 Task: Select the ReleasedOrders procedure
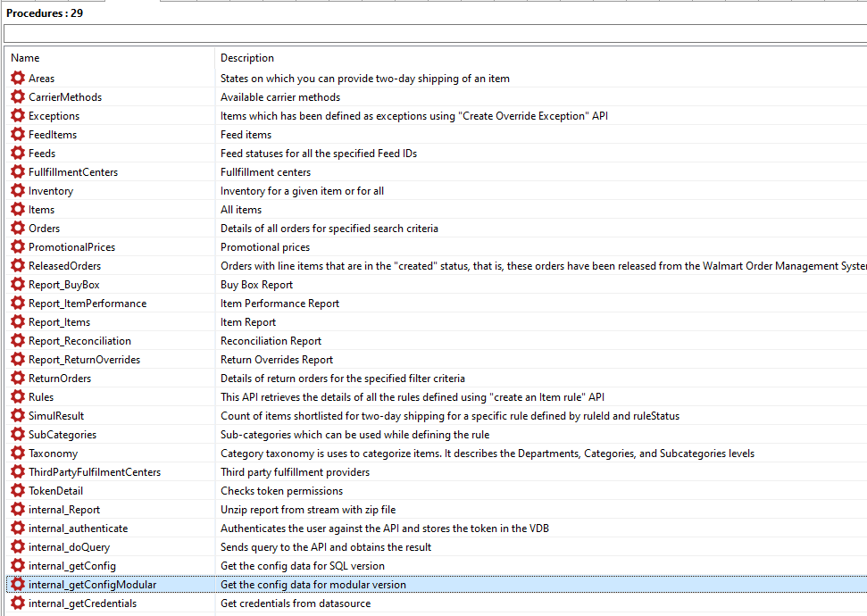coord(64,266)
